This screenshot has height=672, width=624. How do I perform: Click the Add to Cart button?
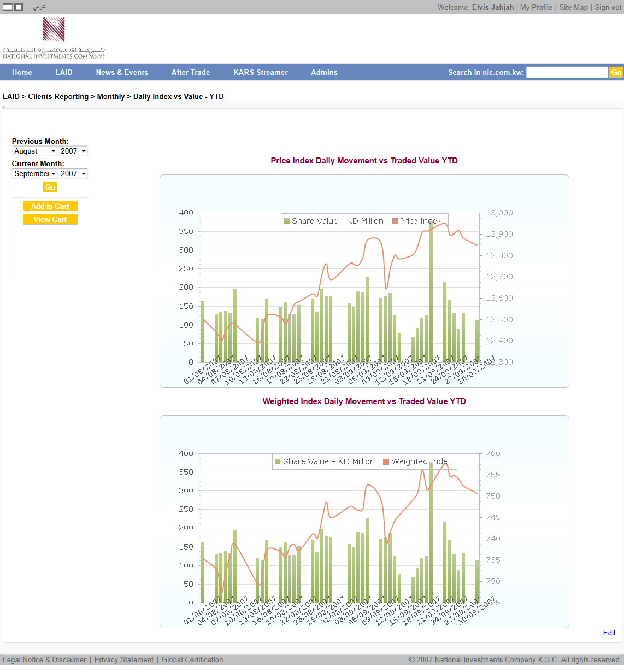point(50,206)
